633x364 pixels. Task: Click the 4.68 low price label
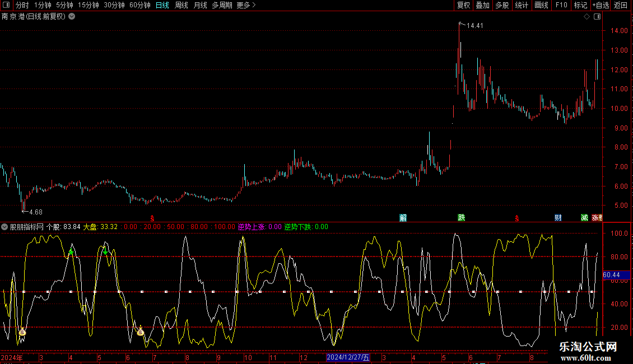pyautogui.click(x=35, y=212)
